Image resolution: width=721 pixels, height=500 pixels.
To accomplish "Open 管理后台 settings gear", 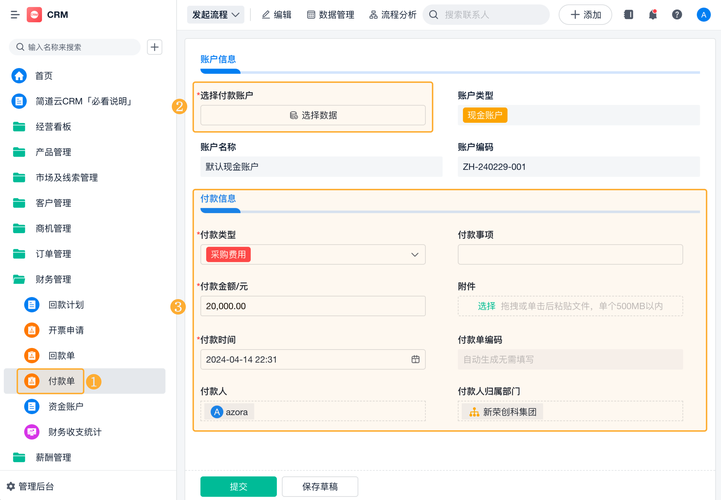I will tap(11, 486).
